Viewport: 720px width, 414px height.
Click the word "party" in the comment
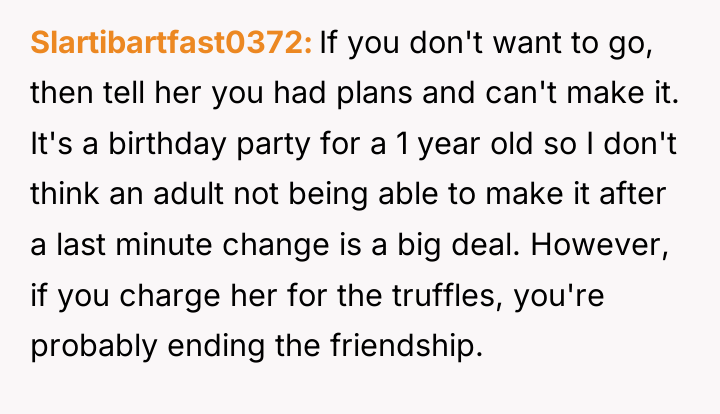coord(273,144)
